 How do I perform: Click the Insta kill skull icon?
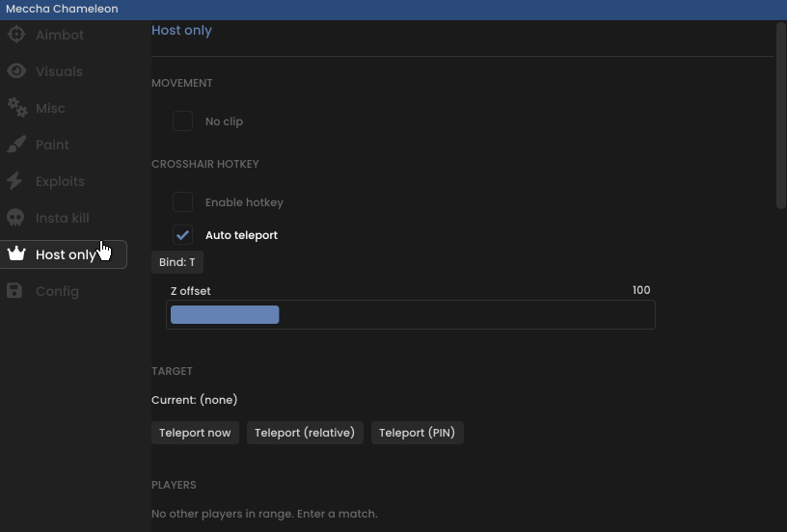point(15,218)
